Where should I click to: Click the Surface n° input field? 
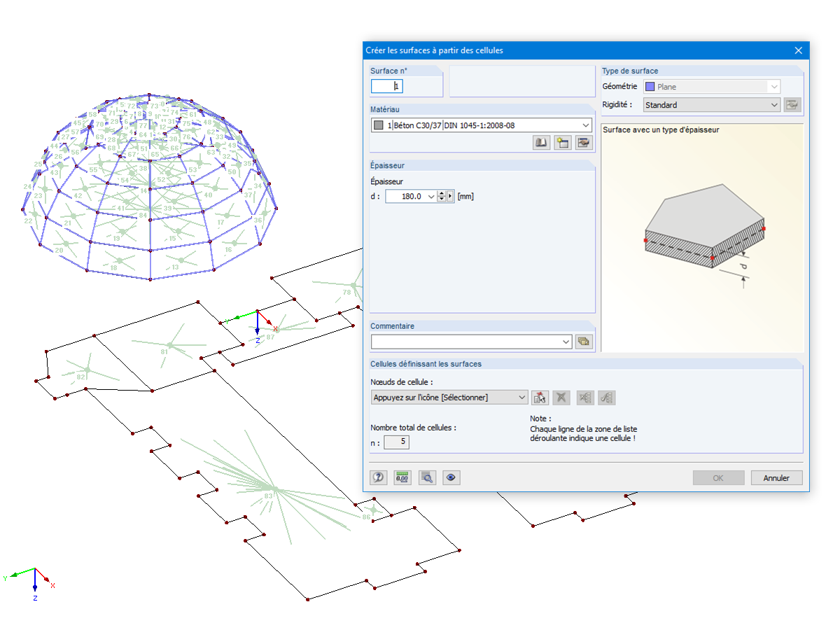point(387,86)
